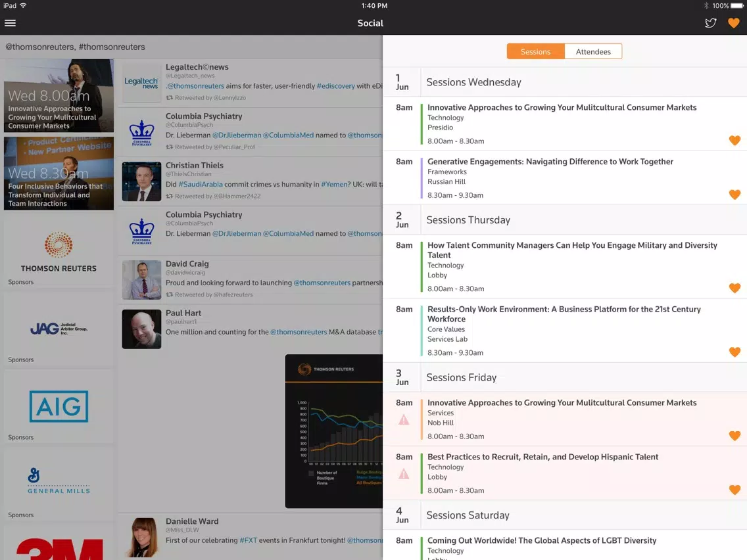Screen dimensions: 747x560
Task: Open the Thomson Reuters chart image
Action: point(334,431)
